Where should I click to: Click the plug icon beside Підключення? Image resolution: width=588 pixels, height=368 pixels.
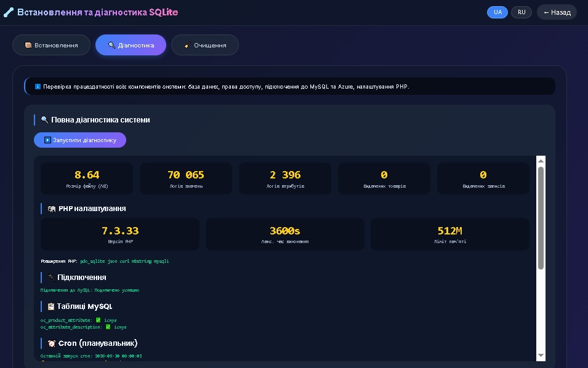tap(51, 278)
